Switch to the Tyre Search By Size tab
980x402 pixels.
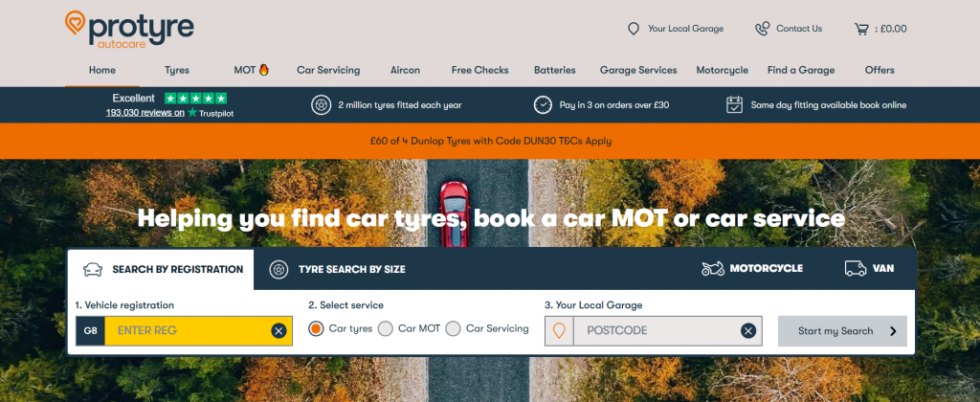(x=338, y=270)
